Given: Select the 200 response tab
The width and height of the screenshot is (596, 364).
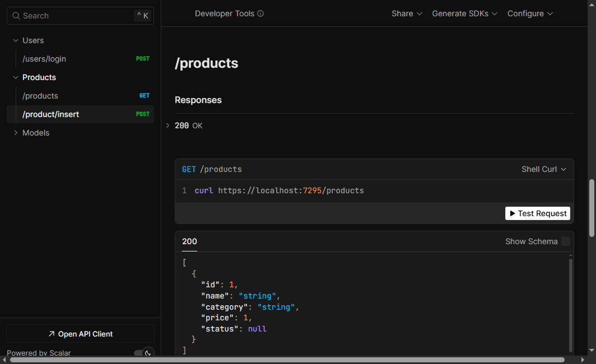Looking at the screenshot, I should [189, 242].
